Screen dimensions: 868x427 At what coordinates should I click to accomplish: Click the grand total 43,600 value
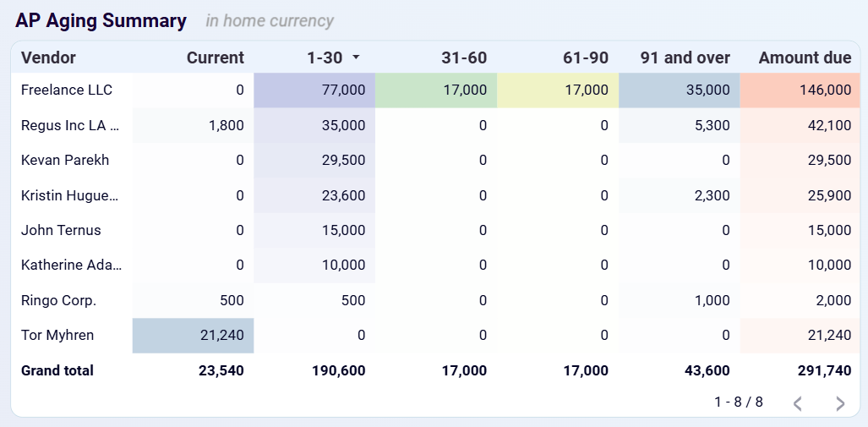[x=707, y=370]
